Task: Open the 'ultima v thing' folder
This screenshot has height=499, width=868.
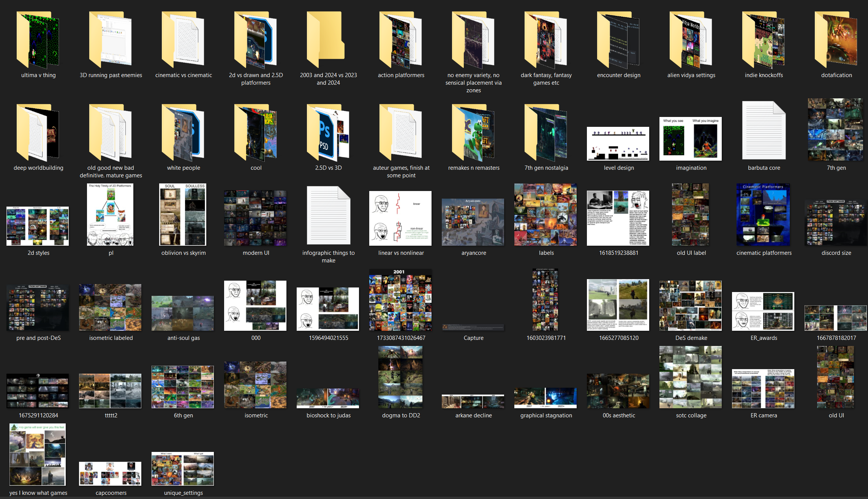Action: coord(38,39)
